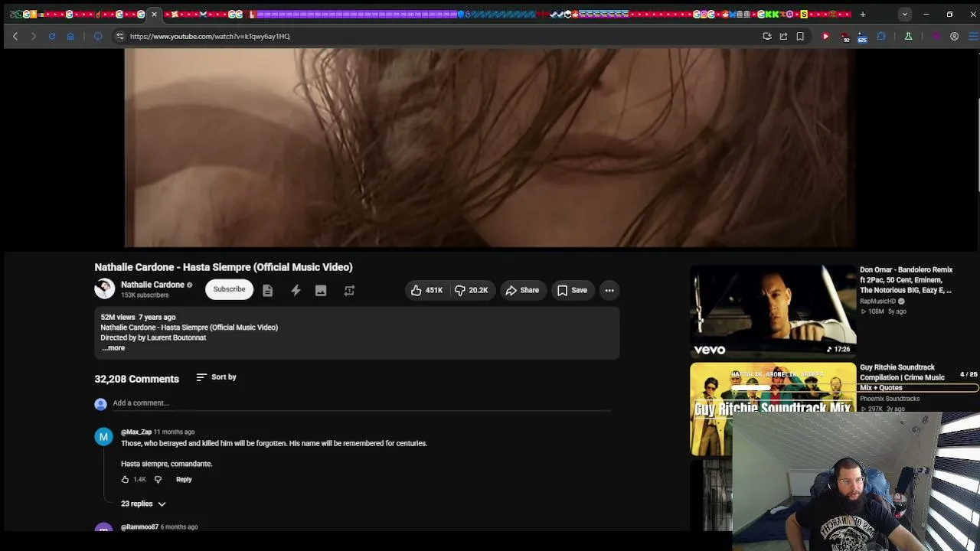Open Don Omar - Bandolero Remix title
Viewport: 980px width, 551px height.
(x=906, y=280)
